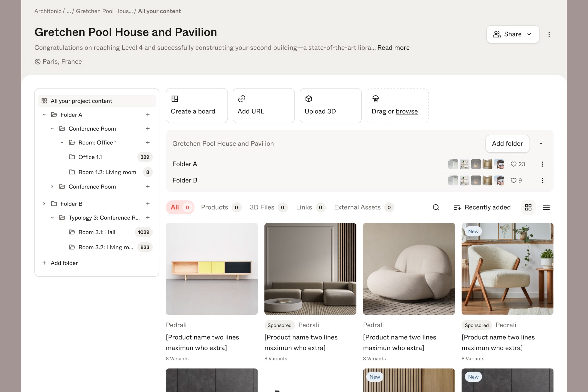Open the Create a board tool
Image resolution: width=588 pixels, height=392 pixels.
[x=196, y=106]
